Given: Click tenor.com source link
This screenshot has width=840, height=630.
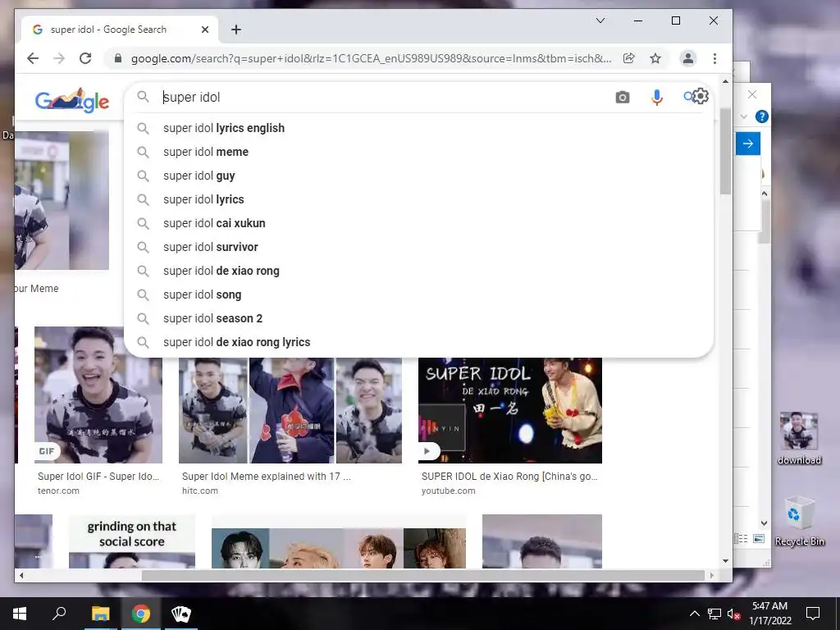Looking at the screenshot, I should pos(58,491).
